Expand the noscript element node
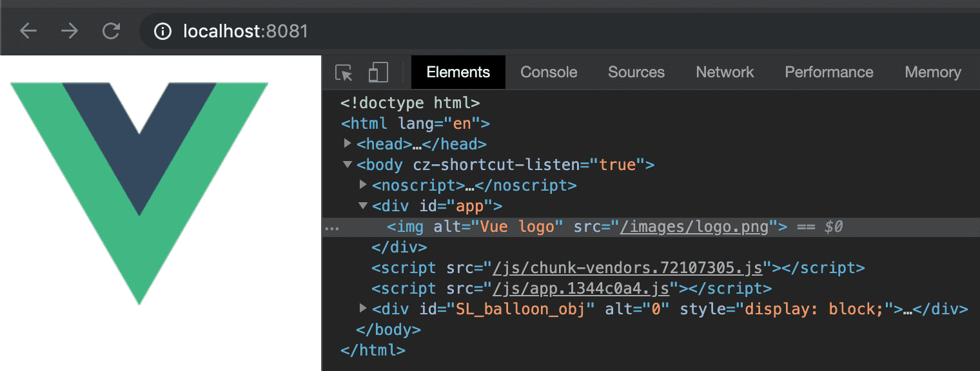 point(364,185)
